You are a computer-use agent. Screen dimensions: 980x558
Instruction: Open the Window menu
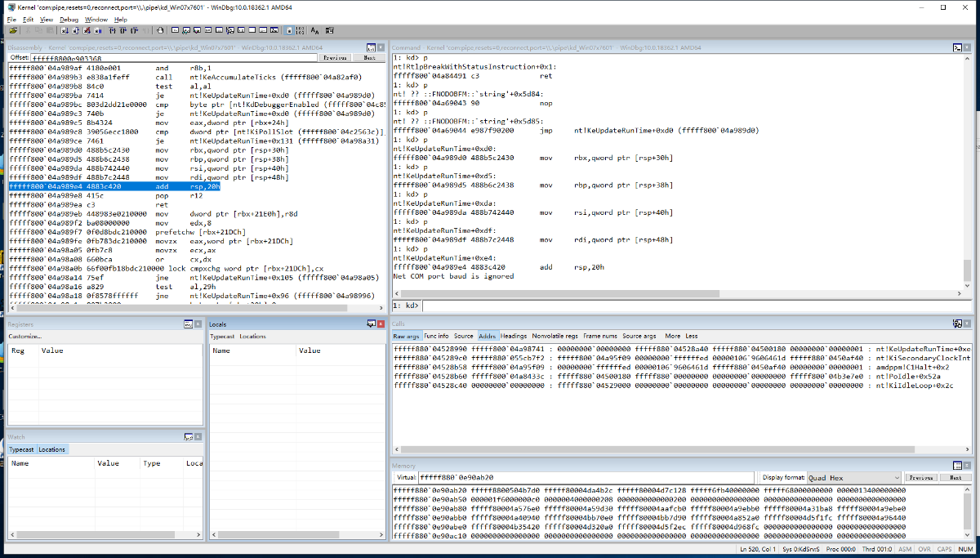(96, 19)
